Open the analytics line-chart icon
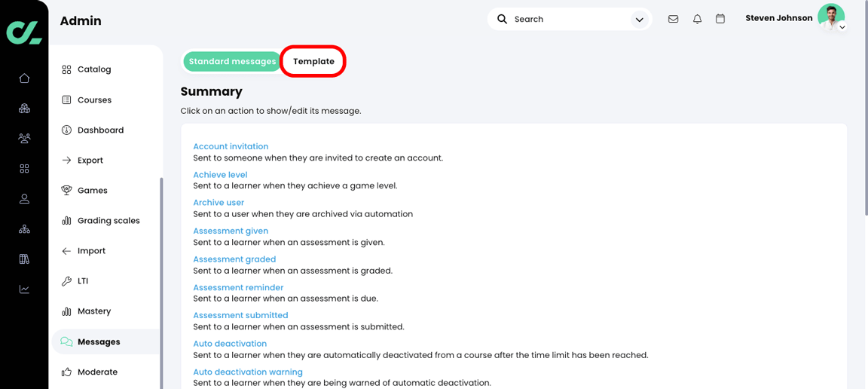Viewport: 868px width, 389px height. pyautogui.click(x=24, y=289)
